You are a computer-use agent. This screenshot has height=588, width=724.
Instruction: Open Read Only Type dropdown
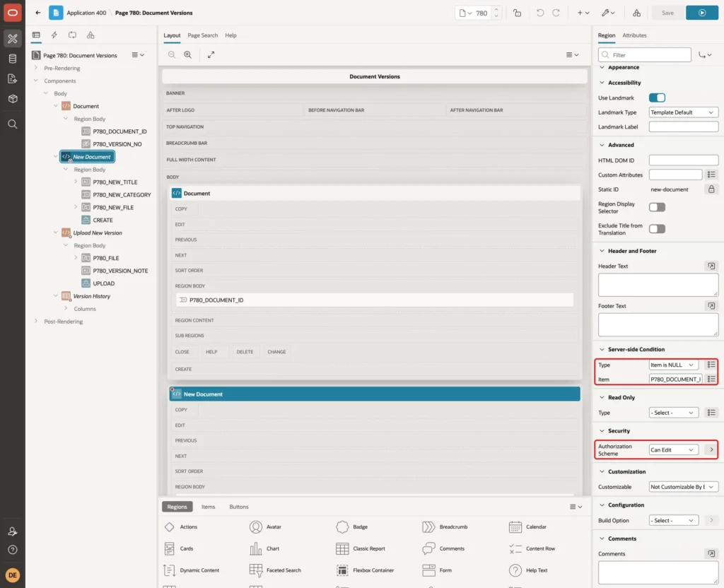(673, 413)
